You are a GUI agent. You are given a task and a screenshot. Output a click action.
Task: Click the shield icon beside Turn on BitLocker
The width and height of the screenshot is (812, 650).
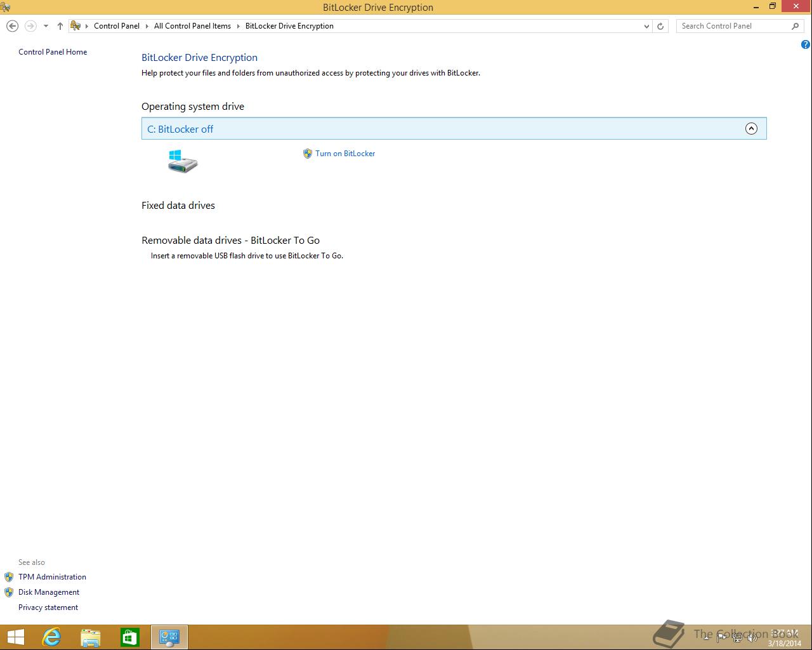[x=308, y=154]
